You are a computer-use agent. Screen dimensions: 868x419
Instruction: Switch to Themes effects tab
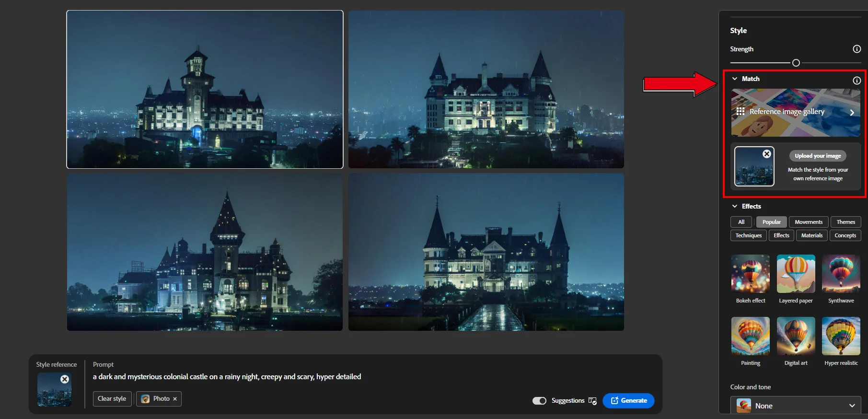click(846, 222)
